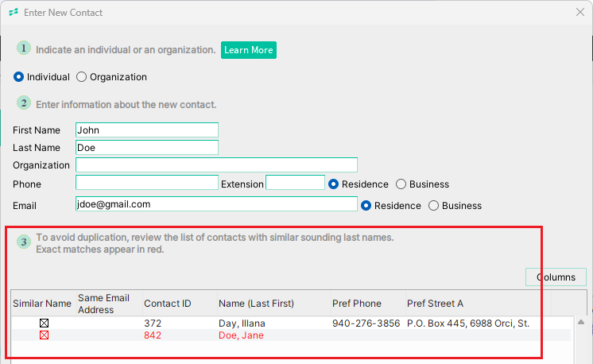Select Residence for the phone type
Viewport: 593px width, 364px height.
click(x=333, y=184)
